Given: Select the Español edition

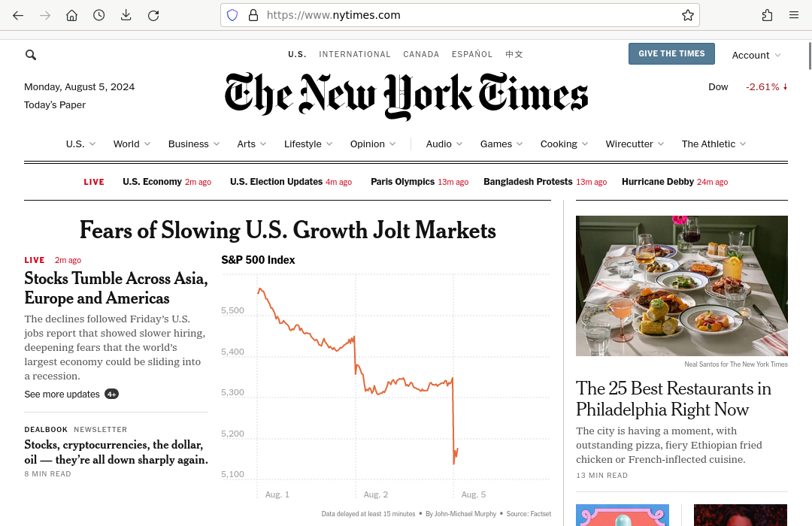Looking at the screenshot, I should (472, 54).
